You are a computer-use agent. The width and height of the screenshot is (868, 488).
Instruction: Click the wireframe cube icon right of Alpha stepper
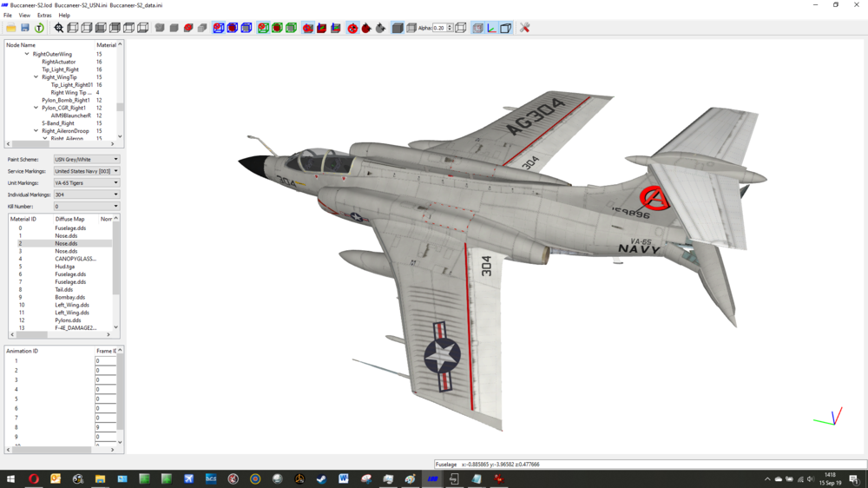click(461, 28)
